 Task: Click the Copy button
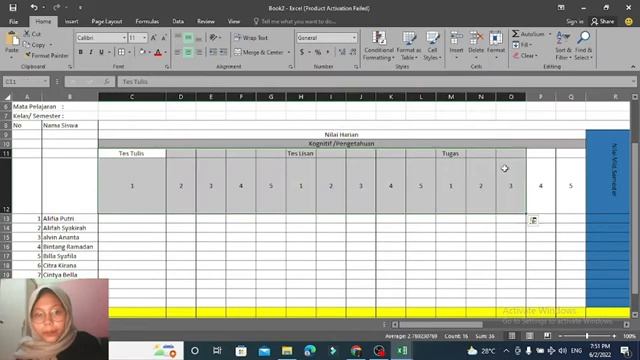point(34,44)
